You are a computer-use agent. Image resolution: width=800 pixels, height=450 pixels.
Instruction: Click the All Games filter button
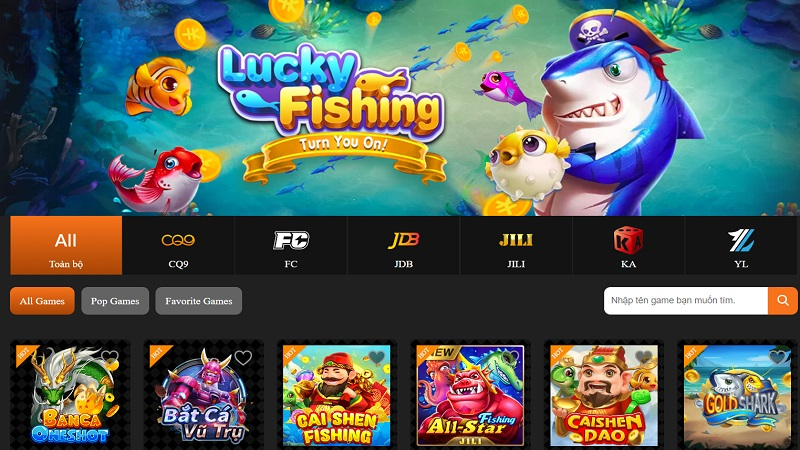pos(42,301)
